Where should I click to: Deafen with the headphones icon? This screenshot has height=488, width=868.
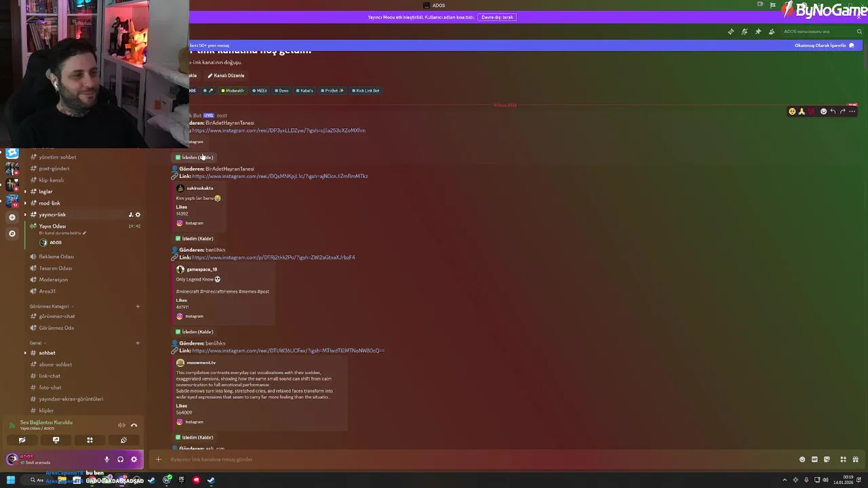(x=120, y=460)
